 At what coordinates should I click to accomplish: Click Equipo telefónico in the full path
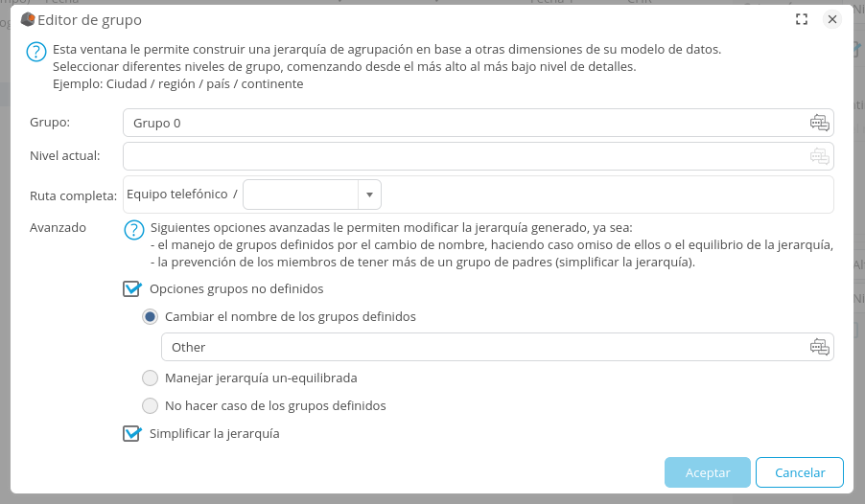tap(177, 195)
